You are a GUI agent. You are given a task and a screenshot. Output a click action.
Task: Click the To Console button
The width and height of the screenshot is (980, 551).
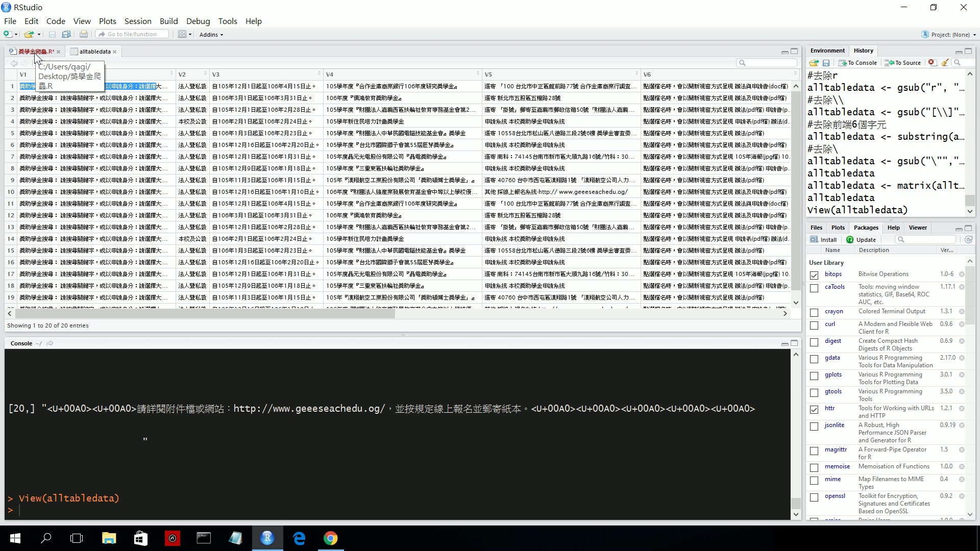[858, 63]
